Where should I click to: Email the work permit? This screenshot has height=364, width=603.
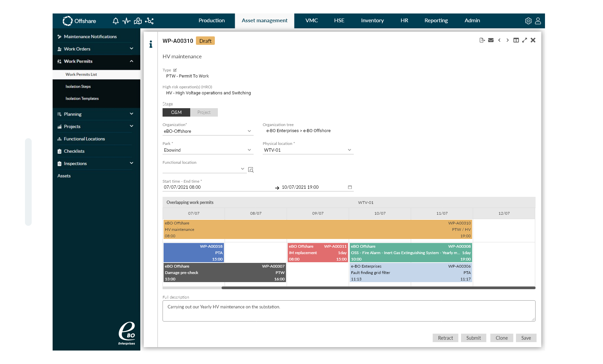[x=491, y=40]
